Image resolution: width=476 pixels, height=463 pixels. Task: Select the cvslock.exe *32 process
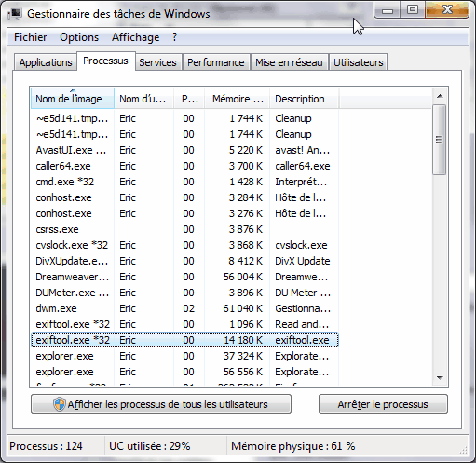coord(184,245)
